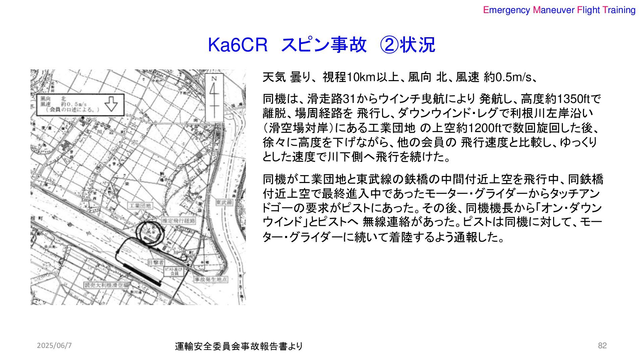Click the ピスト及び会員 map label
The width and height of the screenshot is (644, 362).
(x=173, y=271)
